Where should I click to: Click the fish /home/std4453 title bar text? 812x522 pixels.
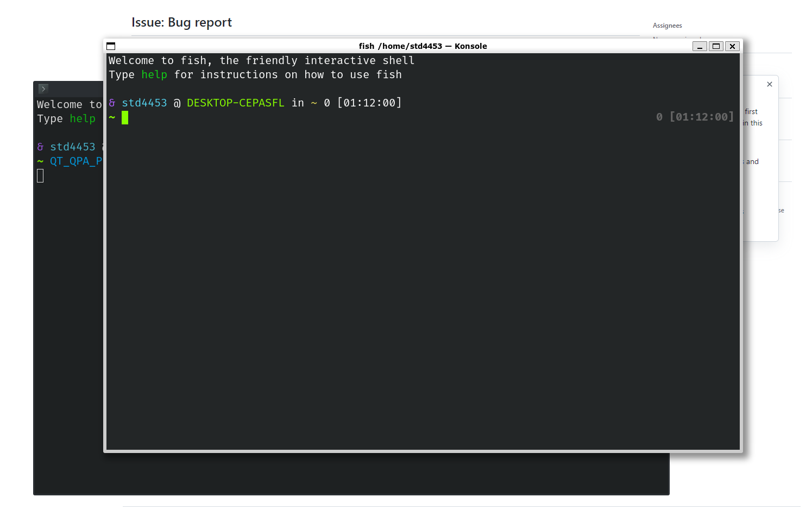[423, 46]
